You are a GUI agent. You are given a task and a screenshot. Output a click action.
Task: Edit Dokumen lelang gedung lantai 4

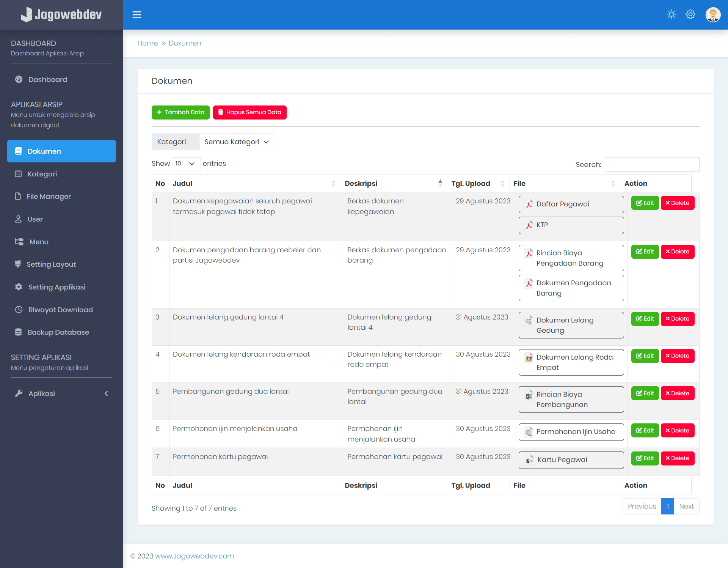(x=645, y=319)
